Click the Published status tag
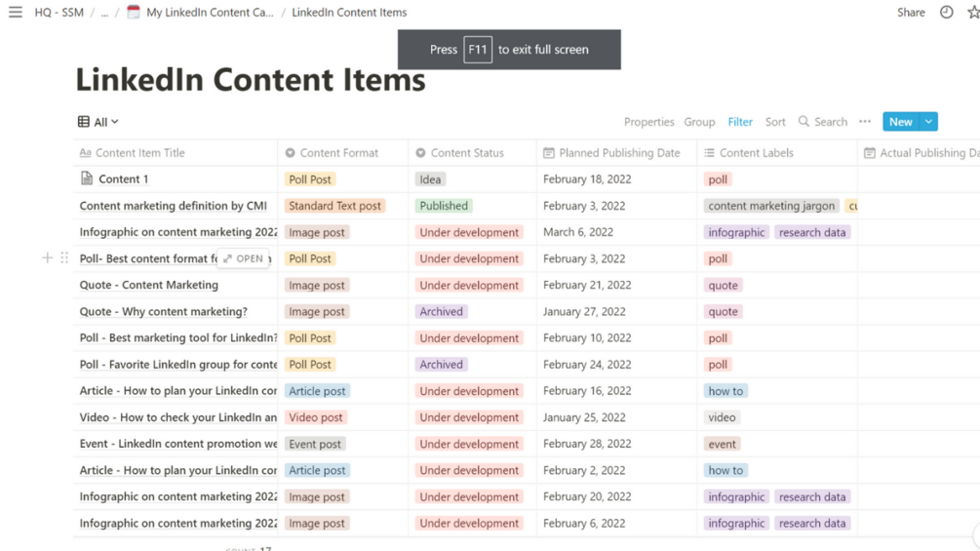980x551 pixels. tap(444, 206)
